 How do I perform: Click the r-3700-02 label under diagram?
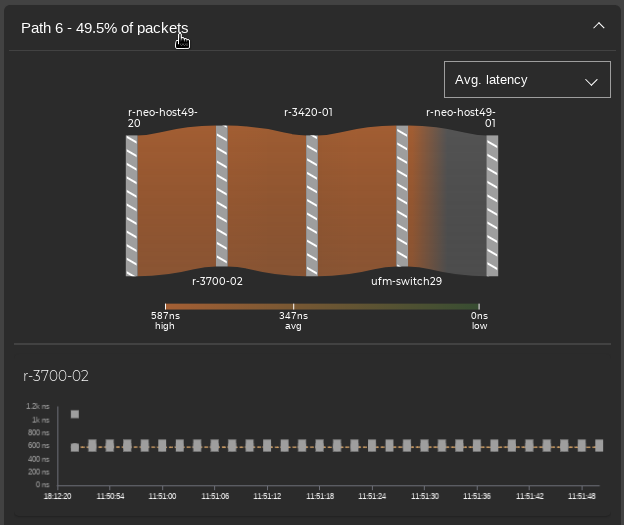pos(217,282)
